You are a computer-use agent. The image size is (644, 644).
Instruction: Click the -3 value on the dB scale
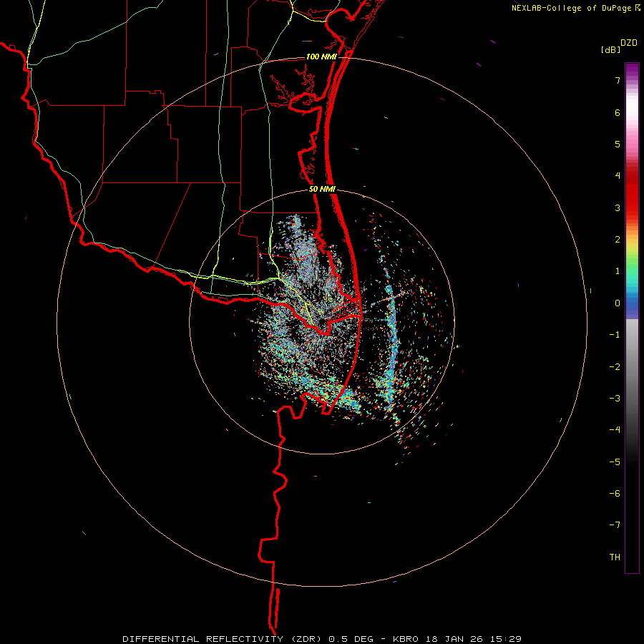[x=615, y=399]
